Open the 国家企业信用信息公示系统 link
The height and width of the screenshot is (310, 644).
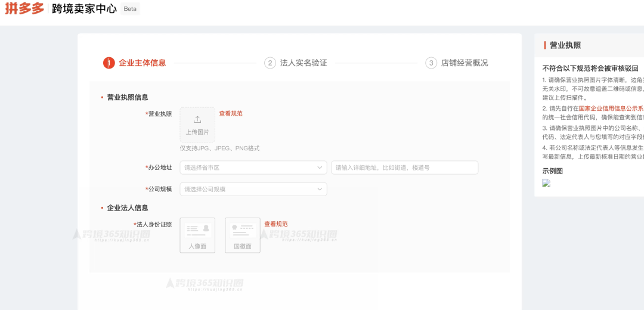(611, 108)
